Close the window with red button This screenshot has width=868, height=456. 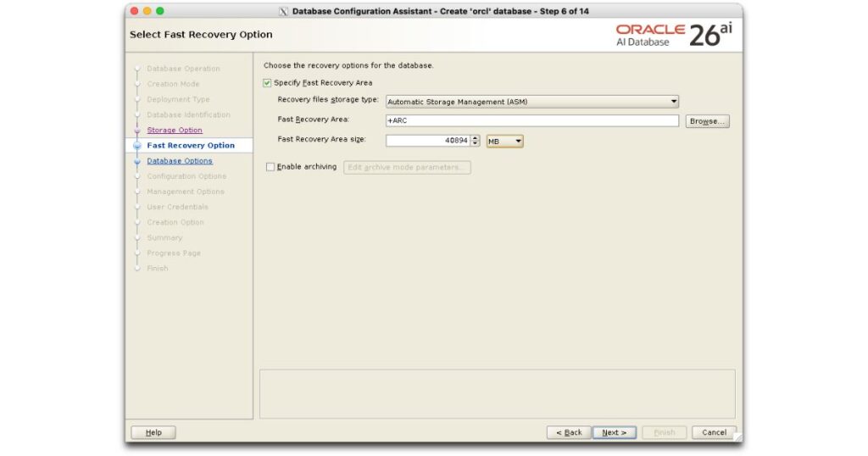(x=134, y=11)
